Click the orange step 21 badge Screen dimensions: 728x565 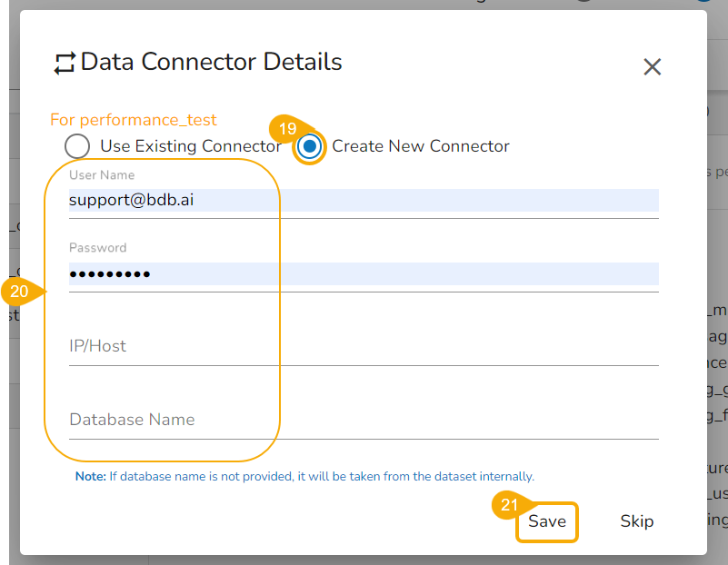pos(509,504)
